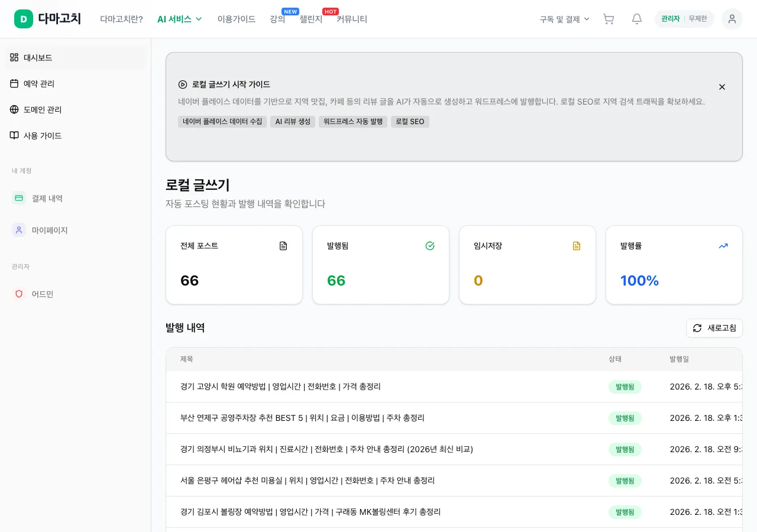Click the 관리자 무제한 badge

point(684,19)
